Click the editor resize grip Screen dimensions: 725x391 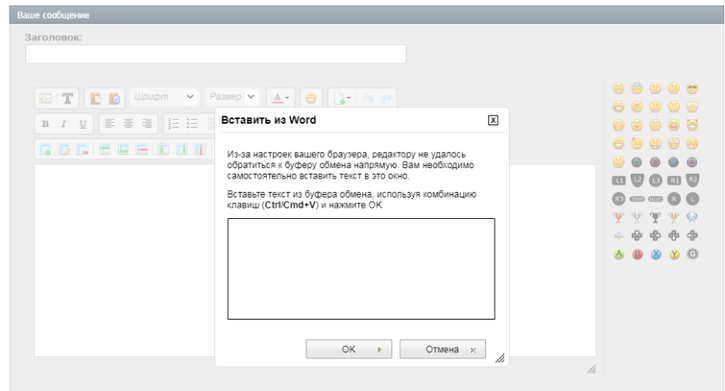(x=591, y=369)
